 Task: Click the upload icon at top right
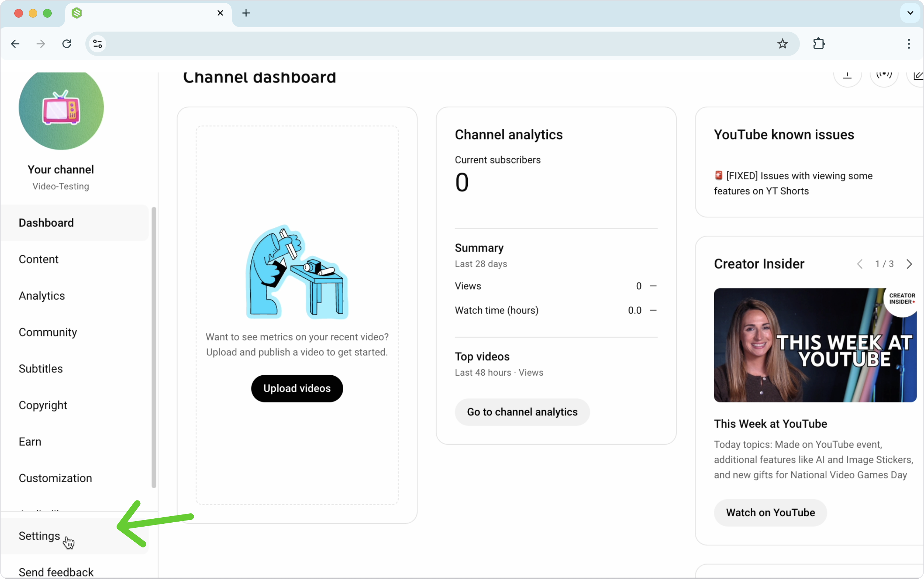pos(847,76)
